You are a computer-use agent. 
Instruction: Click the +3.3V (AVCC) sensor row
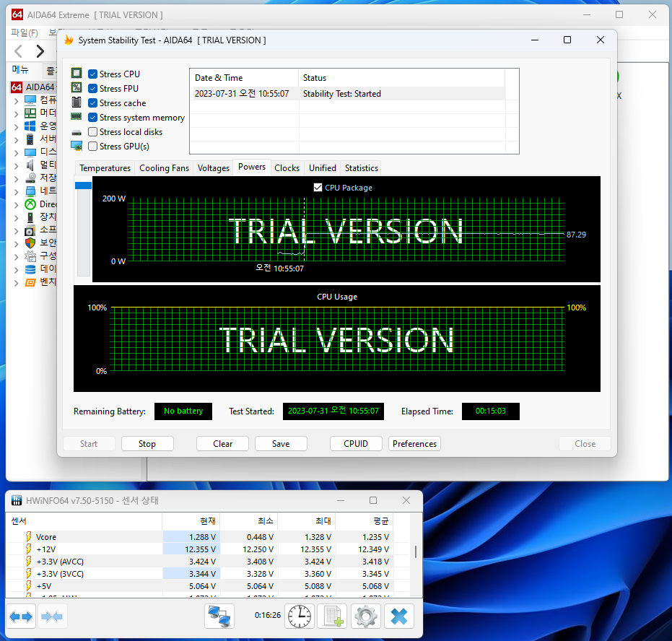(x=208, y=562)
